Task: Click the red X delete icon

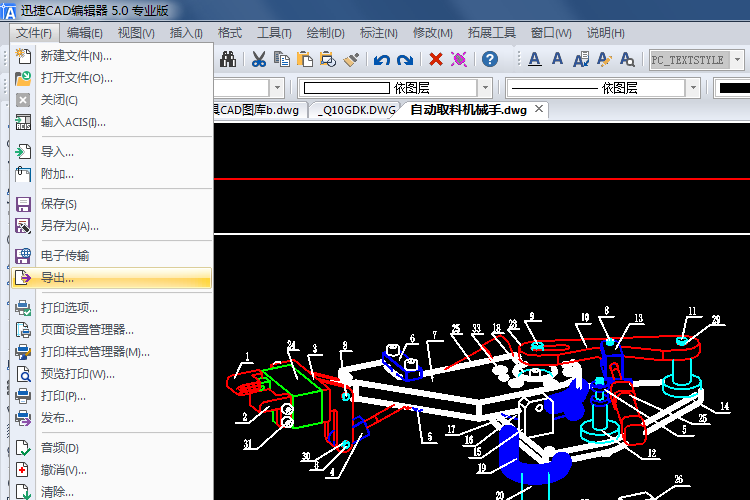Action: [x=436, y=59]
